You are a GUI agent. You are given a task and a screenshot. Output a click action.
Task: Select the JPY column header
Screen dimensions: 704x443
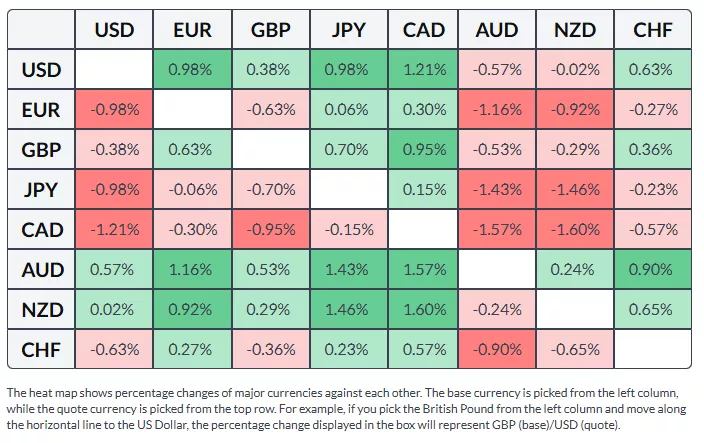tap(348, 30)
